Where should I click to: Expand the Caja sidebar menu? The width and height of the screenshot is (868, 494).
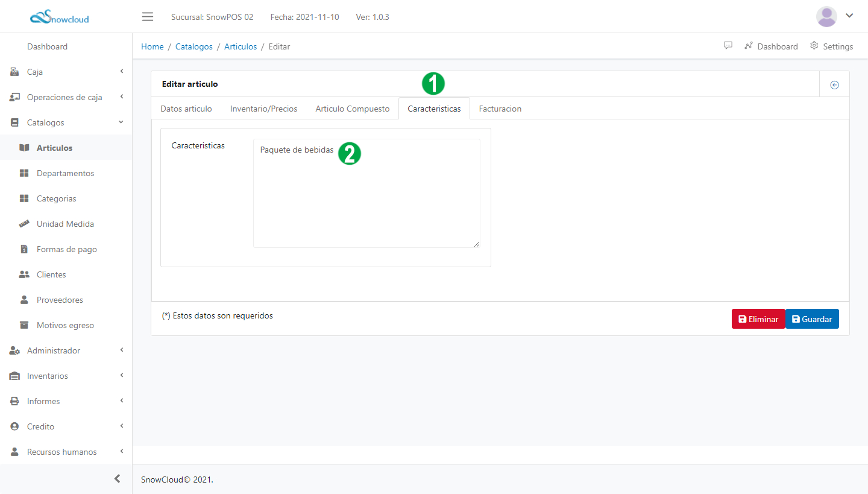[66, 72]
